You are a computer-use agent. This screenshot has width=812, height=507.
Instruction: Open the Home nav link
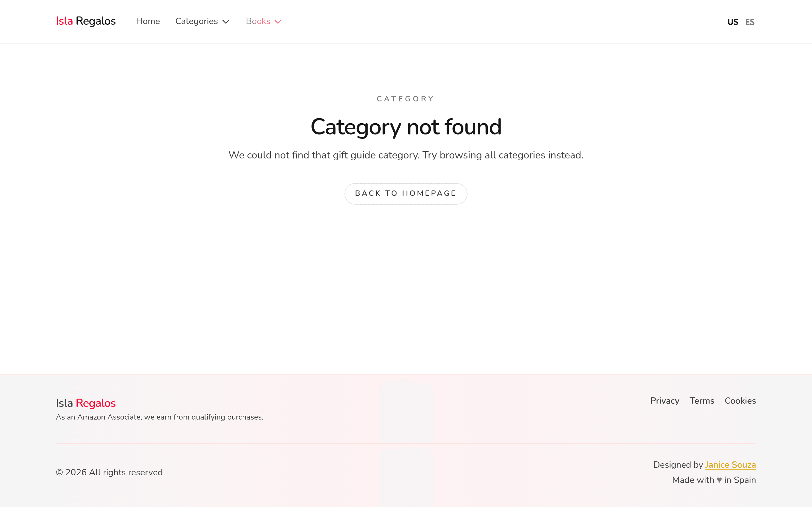(147, 21)
